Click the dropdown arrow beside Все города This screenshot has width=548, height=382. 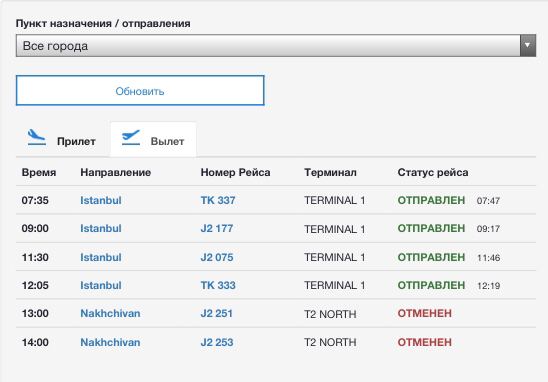(x=528, y=45)
